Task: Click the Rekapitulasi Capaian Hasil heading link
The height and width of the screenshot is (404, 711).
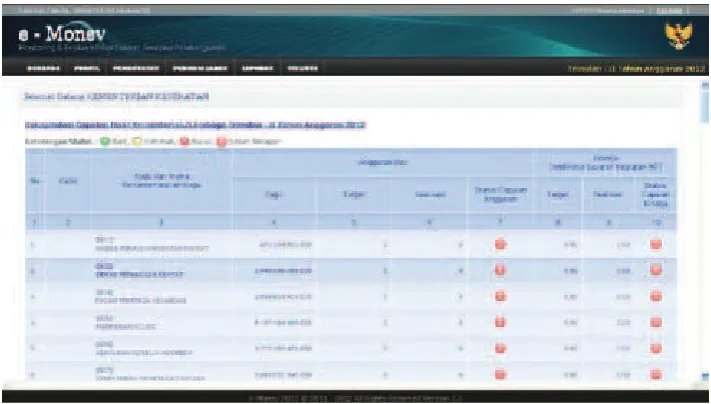Action: point(195,125)
